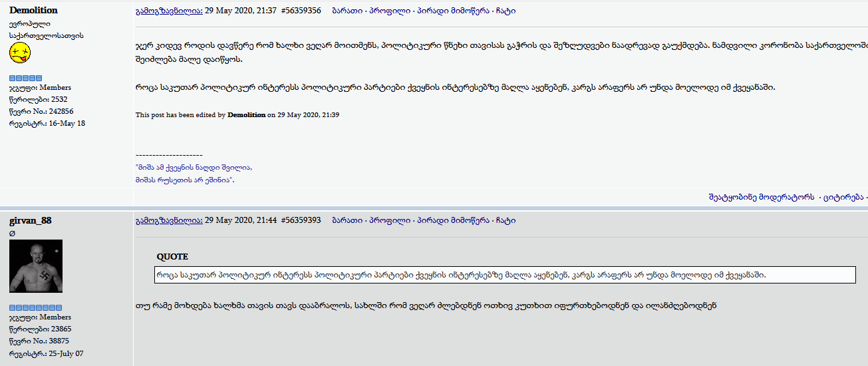
Task: Click Demolition's post paragraph starting 'როცა საკუთარ'
Action: pos(455,87)
